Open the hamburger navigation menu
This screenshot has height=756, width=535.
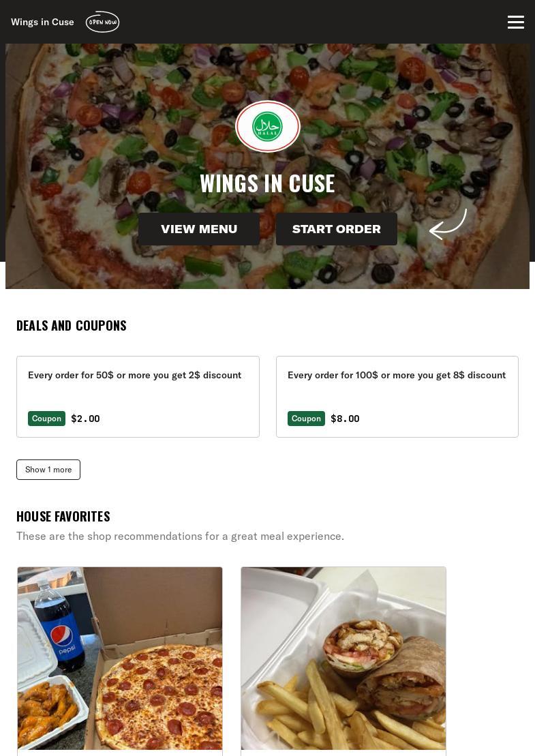pos(516,22)
